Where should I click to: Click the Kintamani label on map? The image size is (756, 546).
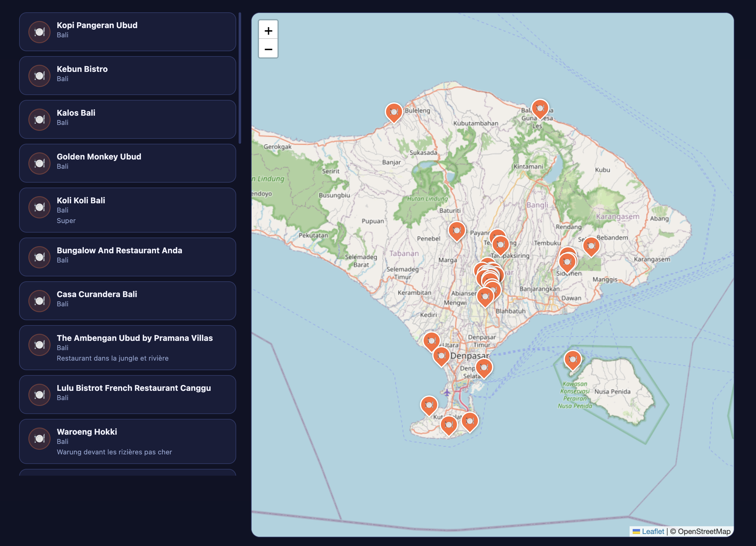[x=528, y=167]
